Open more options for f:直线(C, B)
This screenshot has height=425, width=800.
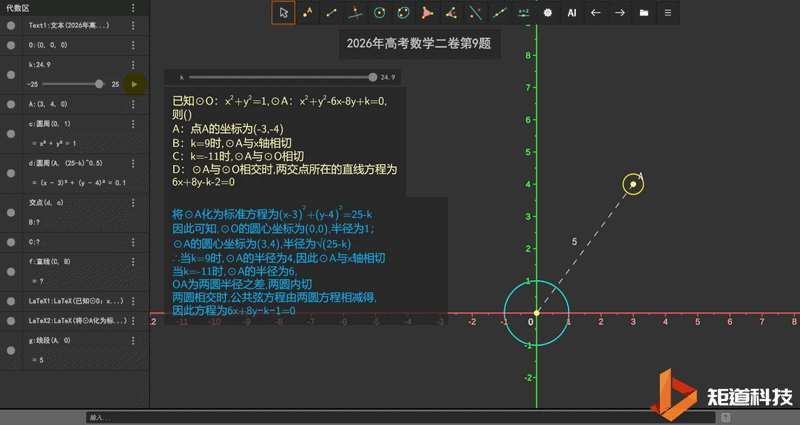(133, 262)
